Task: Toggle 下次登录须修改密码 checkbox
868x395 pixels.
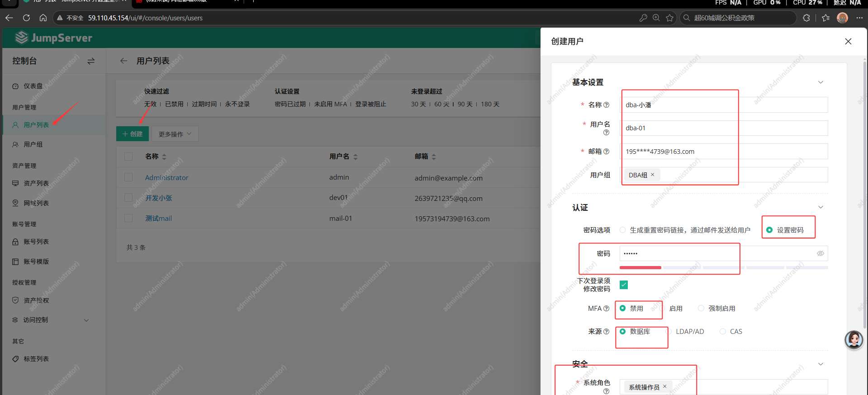Action: 624,285
